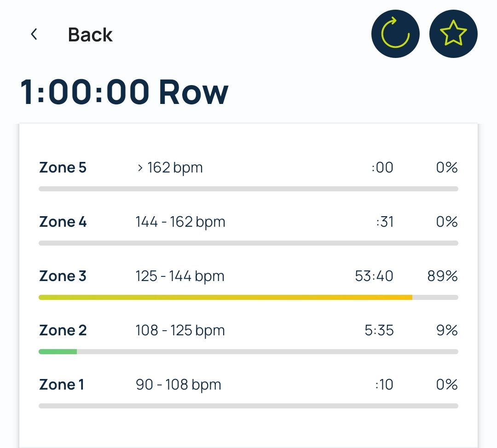Viewport: 497px width, 448px height.
Task: Select the 1:00:00 Row workout title
Action: point(124,92)
